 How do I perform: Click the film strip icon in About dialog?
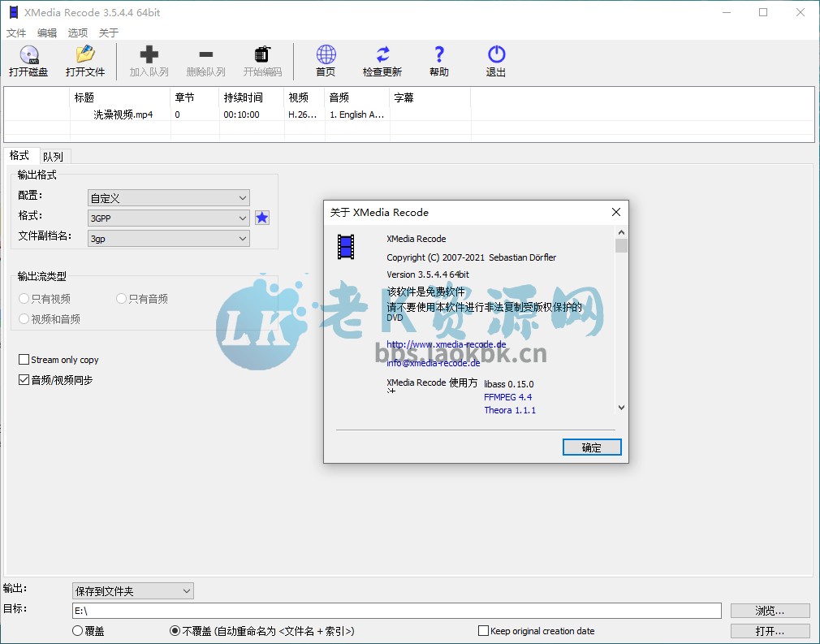[346, 247]
